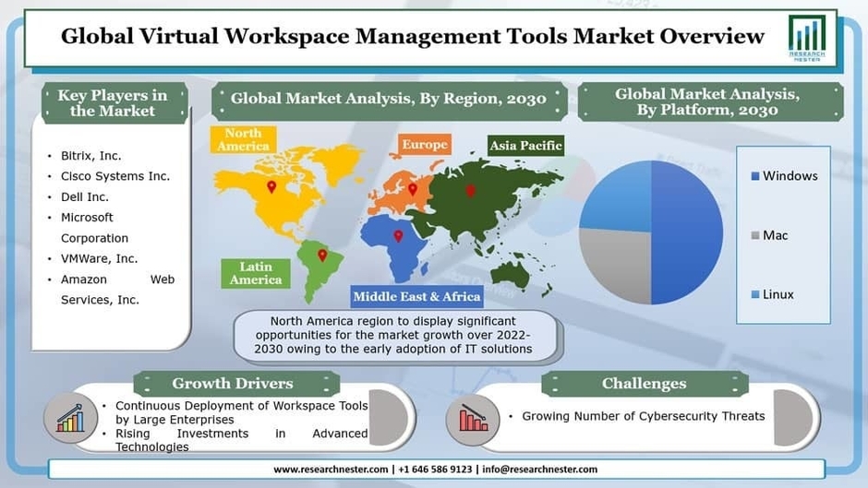Image resolution: width=868 pixels, height=488 pixels.
Task: Click the Europe map pin
Action: coord(413,189)
